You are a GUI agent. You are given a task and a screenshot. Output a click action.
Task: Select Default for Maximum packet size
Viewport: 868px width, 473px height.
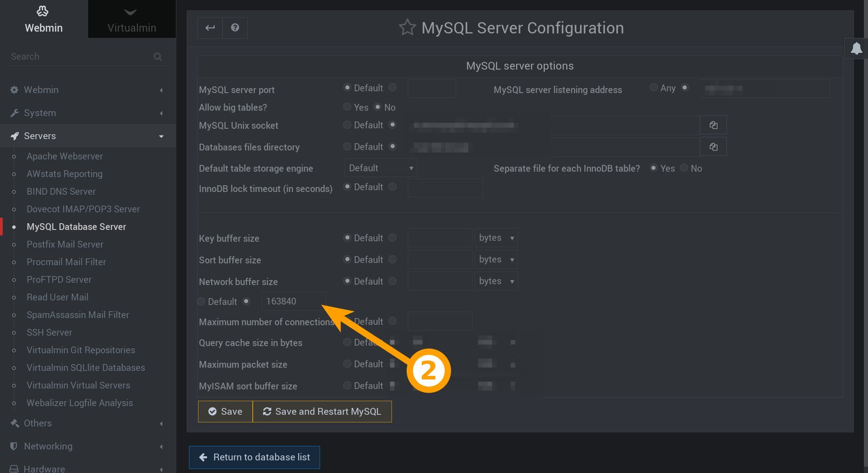[347, 364]
